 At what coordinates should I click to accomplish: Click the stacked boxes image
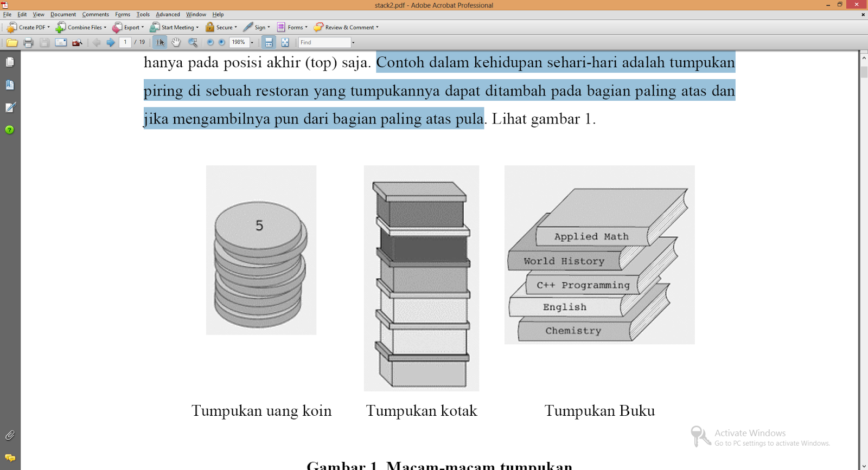pyautogui.click(x=422, y=278)
